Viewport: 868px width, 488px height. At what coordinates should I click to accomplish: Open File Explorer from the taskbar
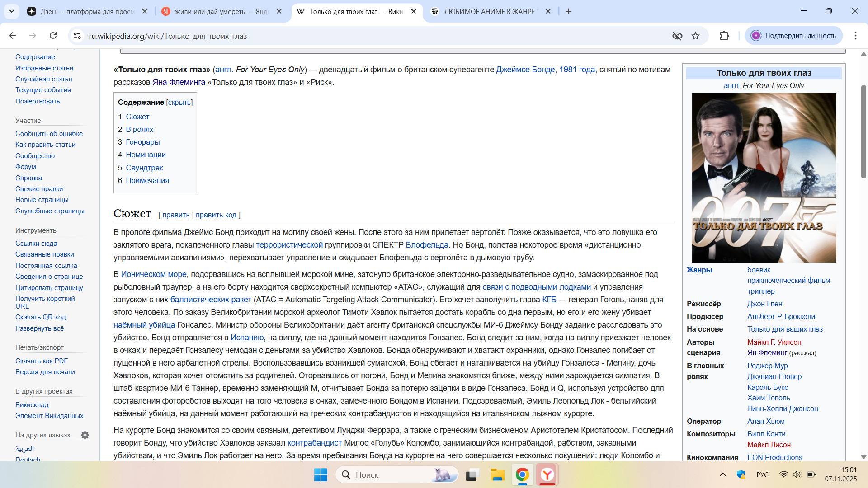coord(497,475)
